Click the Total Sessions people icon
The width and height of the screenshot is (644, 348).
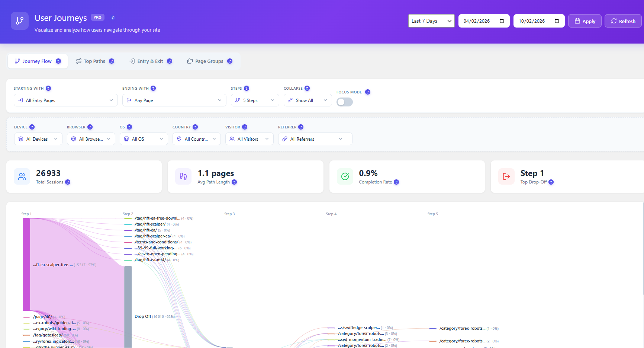(x=22, y=176)
